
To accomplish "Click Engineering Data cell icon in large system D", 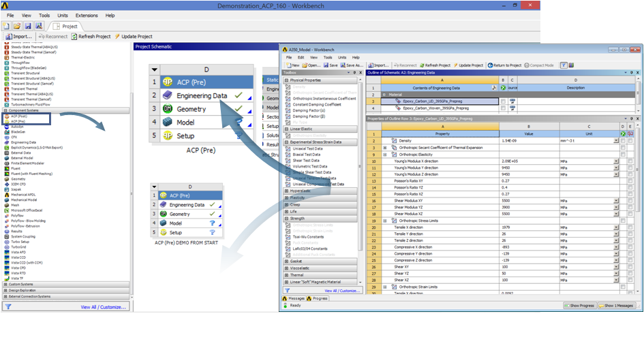I will pyautogui.click(x=168, y=95).
